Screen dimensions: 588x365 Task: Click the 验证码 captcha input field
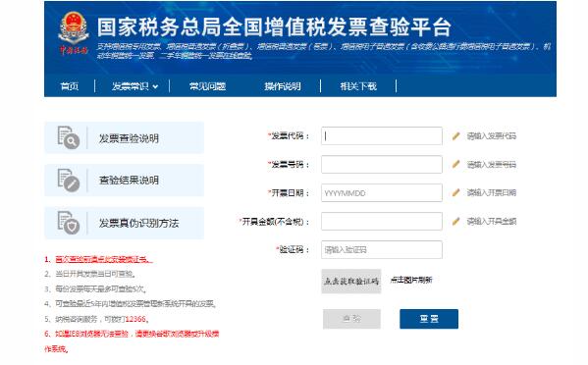pyautogui.click(x=382, y=249)
